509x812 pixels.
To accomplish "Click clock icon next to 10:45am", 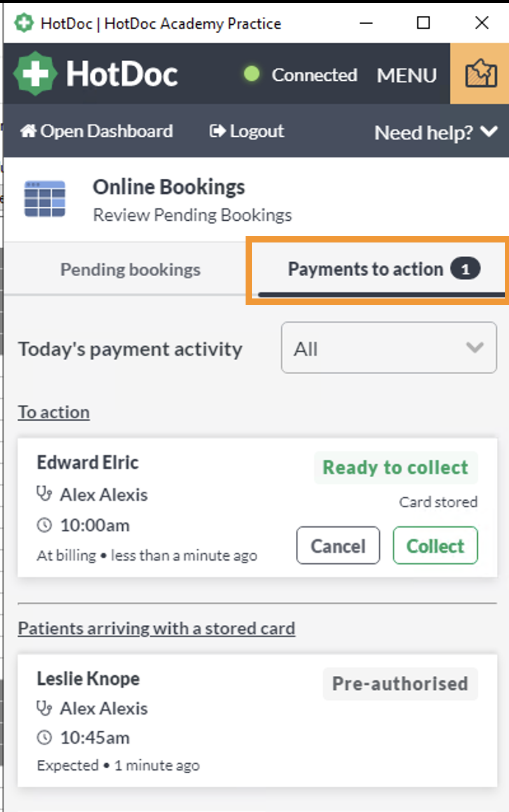I will (45, 738).
